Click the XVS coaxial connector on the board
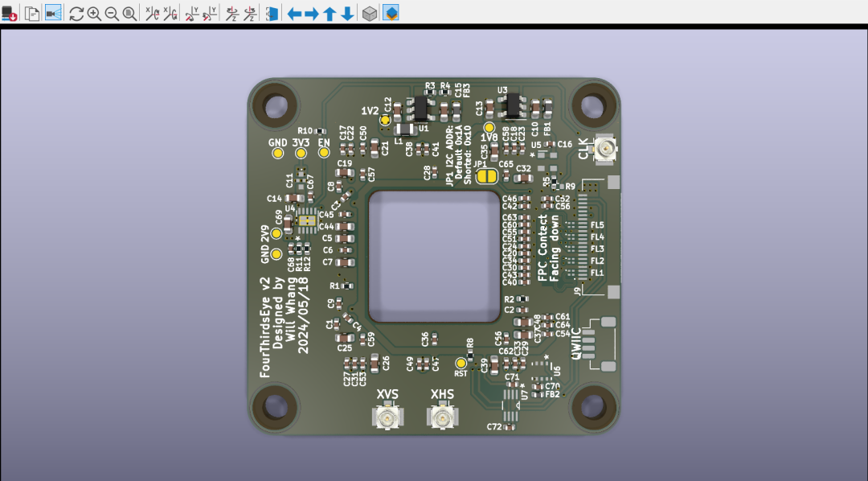The height and width of the screenshot is (481, 868). [x=387, y=417]
